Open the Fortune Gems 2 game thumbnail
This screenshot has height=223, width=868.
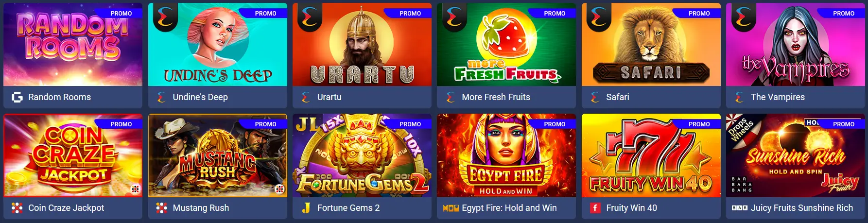362,155
